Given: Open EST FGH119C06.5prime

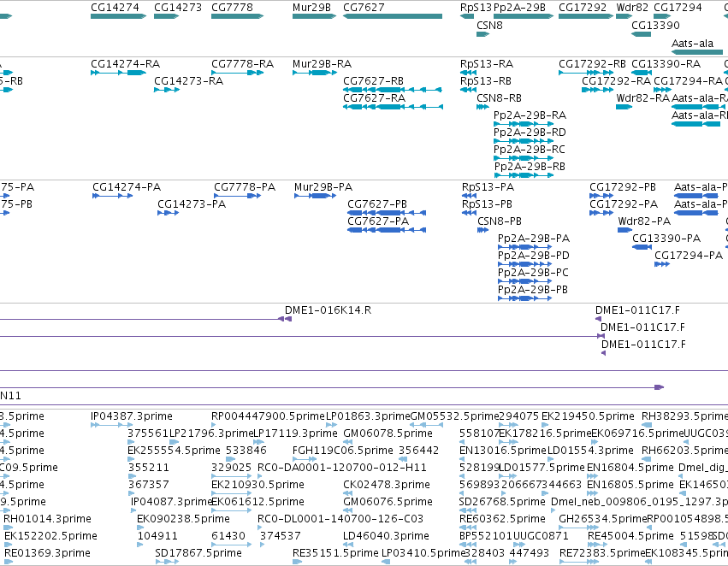Looking at the screenshot, I should coord(343,451).
